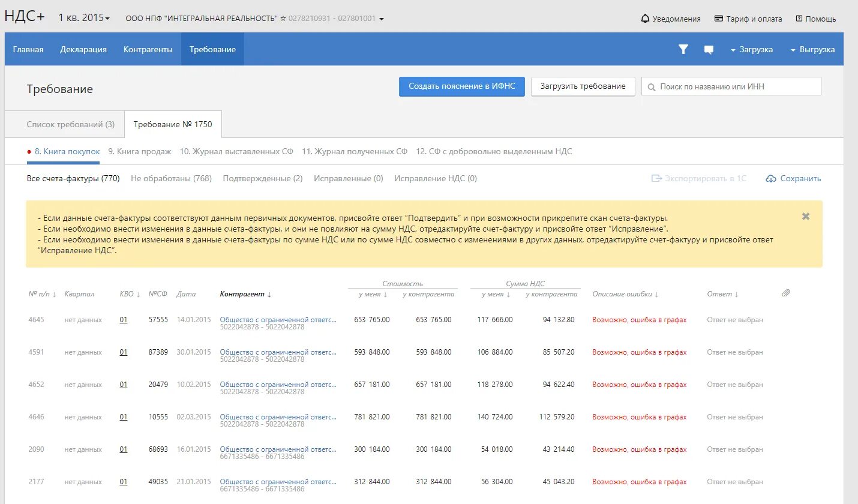Click КВО code 01 in row 2177
Image resolution: width=858 pixels, height=504 pixels.
(124, 482)
